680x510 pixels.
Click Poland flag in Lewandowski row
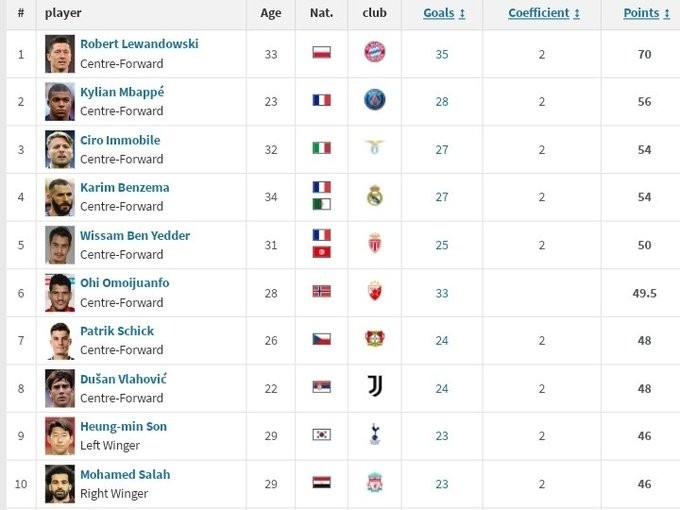[322, 52]
